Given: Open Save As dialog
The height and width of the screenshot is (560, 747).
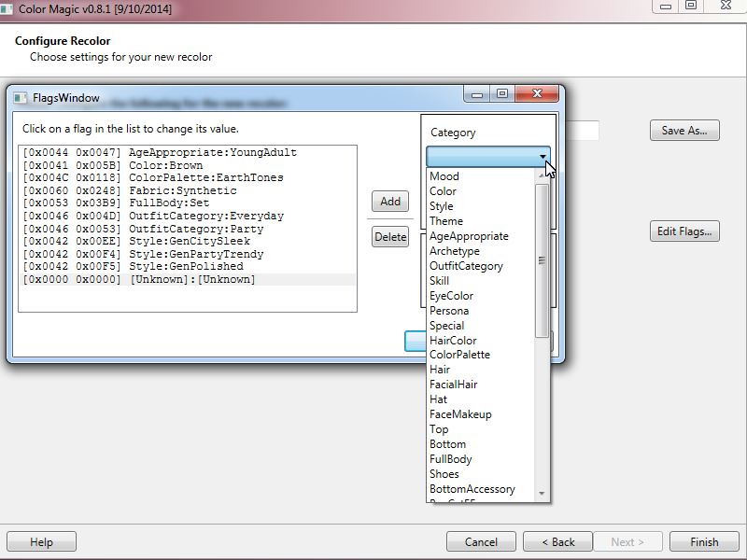Looking at the screenshot, I should coord(684,131).
